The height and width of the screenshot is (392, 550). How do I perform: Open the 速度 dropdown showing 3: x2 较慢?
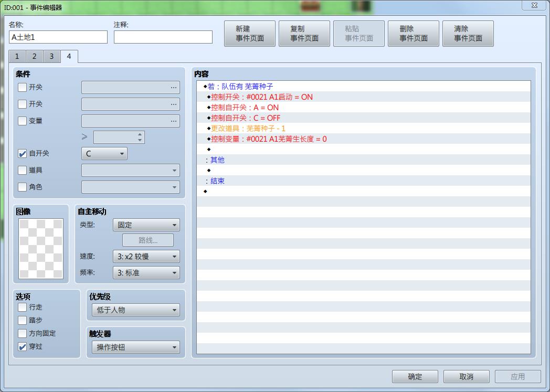click(146, 257)
